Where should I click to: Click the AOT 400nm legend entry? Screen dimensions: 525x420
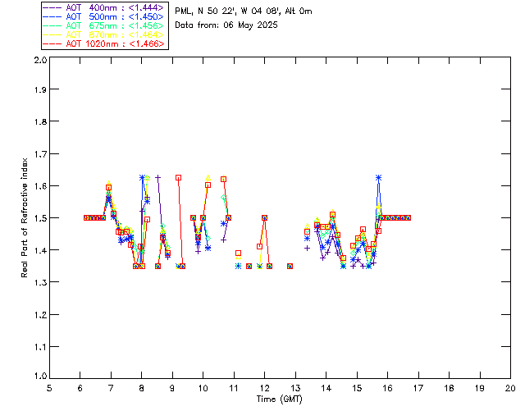point(103,7)
